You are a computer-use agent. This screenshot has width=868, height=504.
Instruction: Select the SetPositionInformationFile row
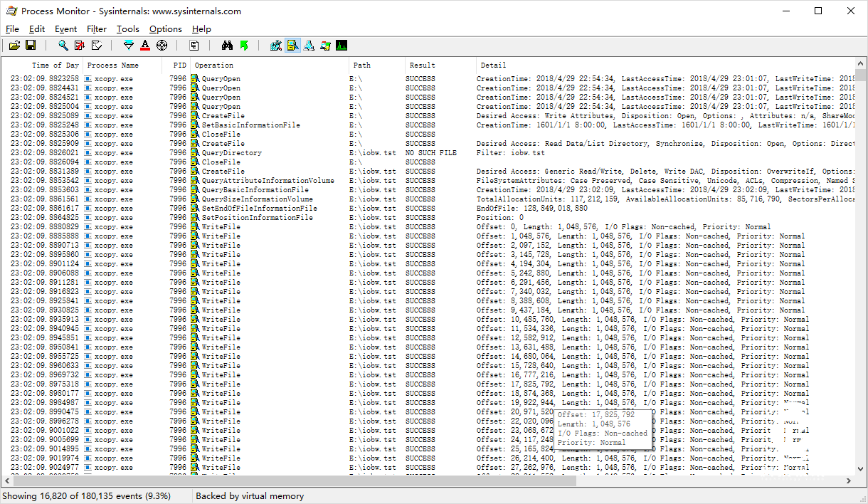429,218
